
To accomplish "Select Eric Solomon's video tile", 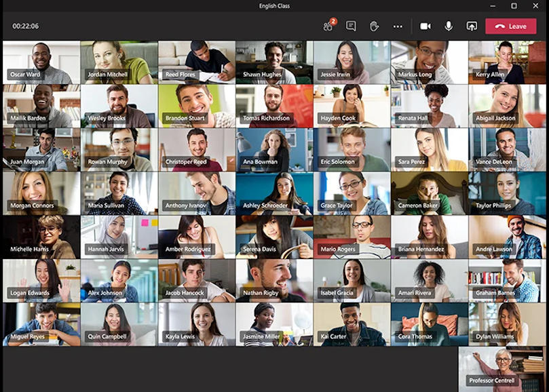I will (x=352, y=150).
